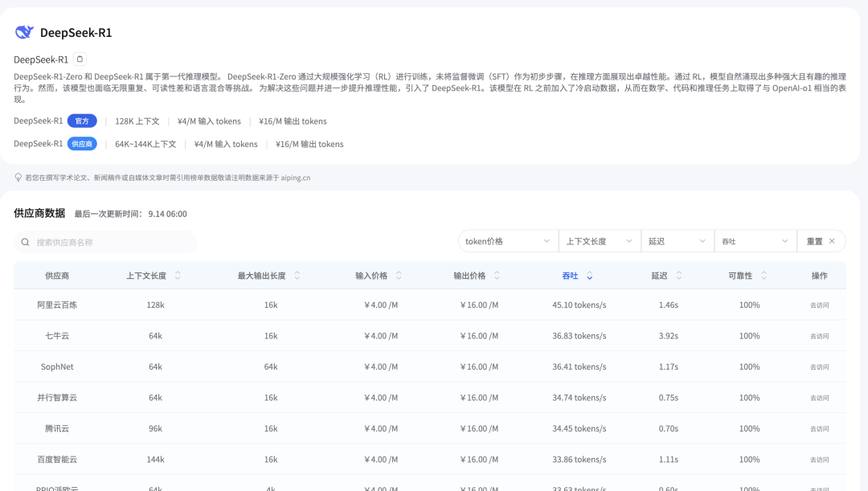Click the 3.92s latency value
The width and height of the screenshot is (868, 491).
click(668, 336)
